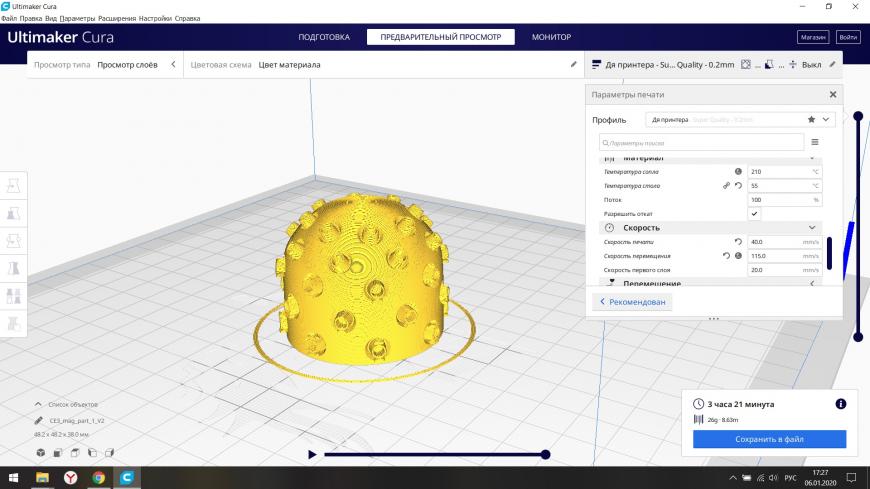Switch to 3D perspective camera view
Image resolution: width=870 pixels, height=489 pixels.
click(41, 453)
